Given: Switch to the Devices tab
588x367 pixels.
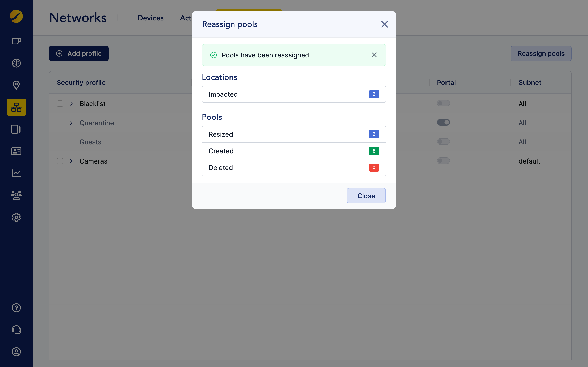Looking at the screenshot, I should pos(150,18).
